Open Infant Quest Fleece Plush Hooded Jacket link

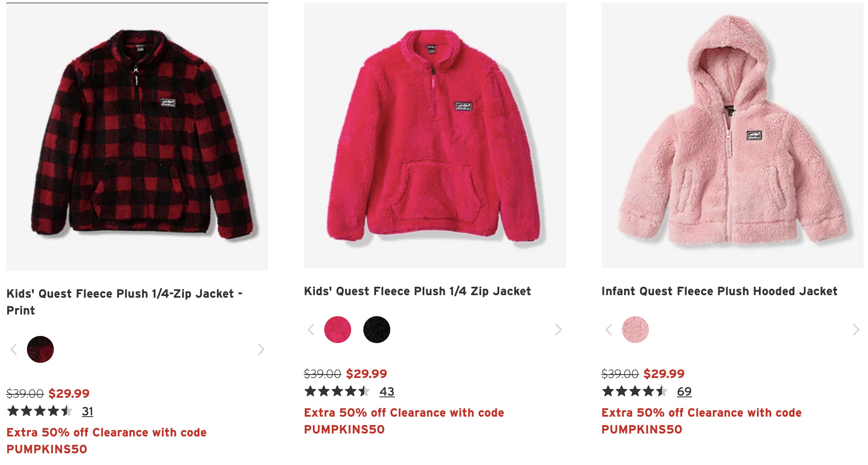pos(719,291)
